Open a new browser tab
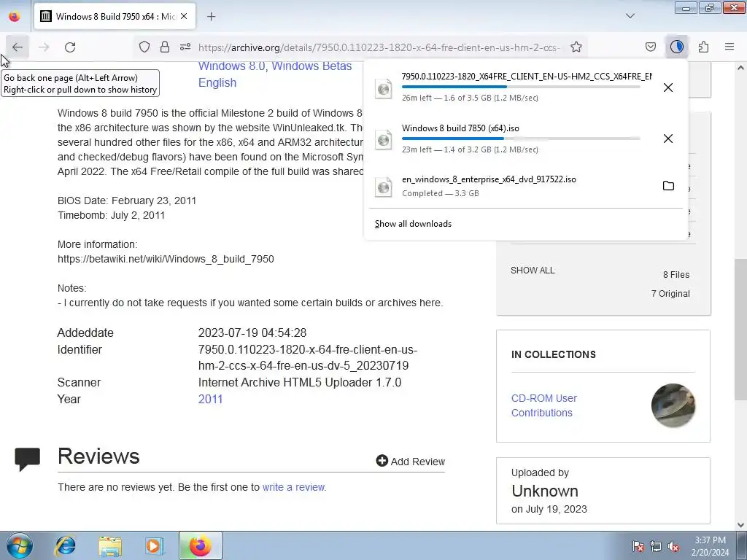The height and width of the screenshot is (560, 747). [x=211, y=17]
